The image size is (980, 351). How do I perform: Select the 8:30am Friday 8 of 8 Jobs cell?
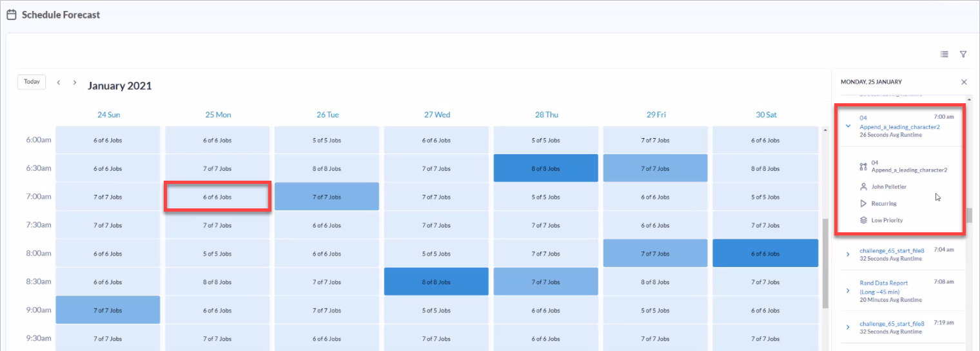pos(656,282)
